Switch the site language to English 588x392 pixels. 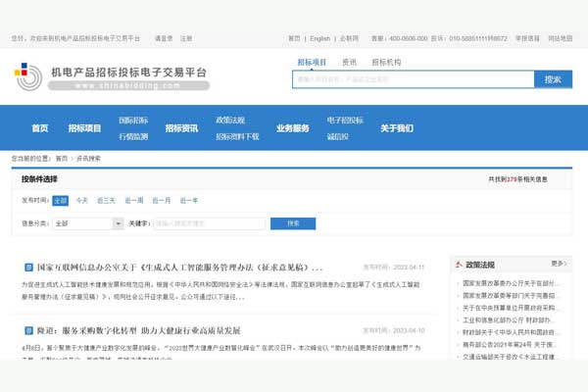click(319, 38)
